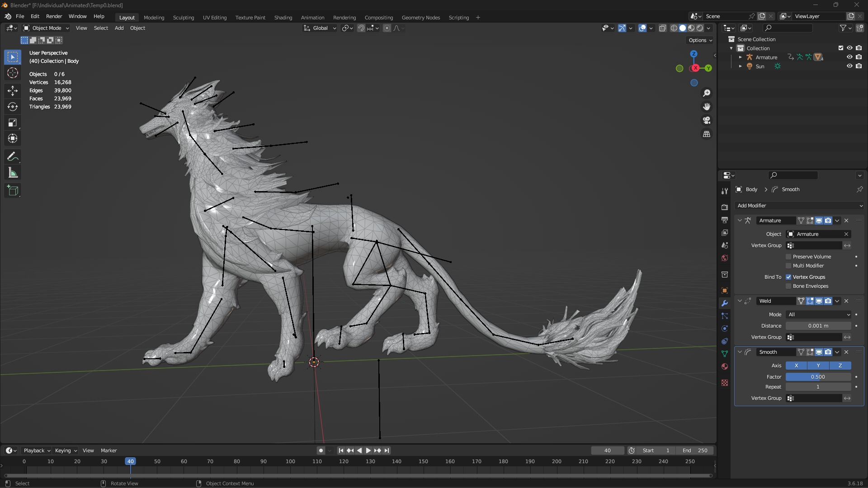Select the Measure tool

(x=13, y=173)
